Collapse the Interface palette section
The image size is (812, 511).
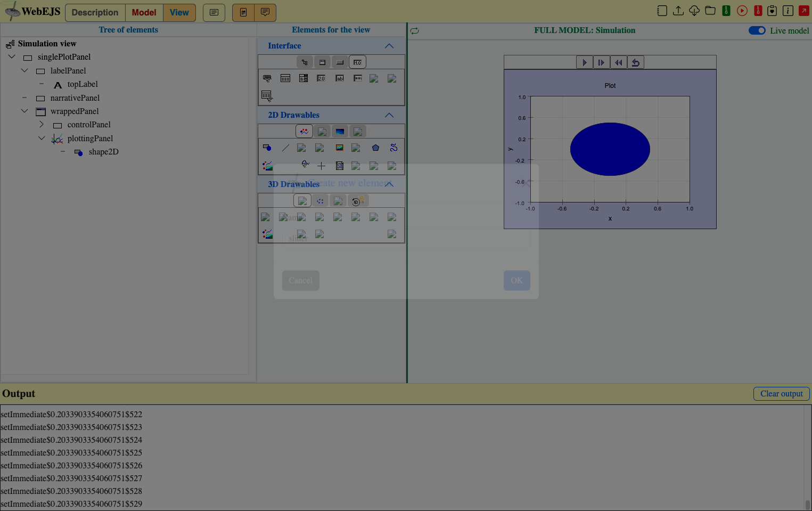pyautogui.click(x=389, y=46)
